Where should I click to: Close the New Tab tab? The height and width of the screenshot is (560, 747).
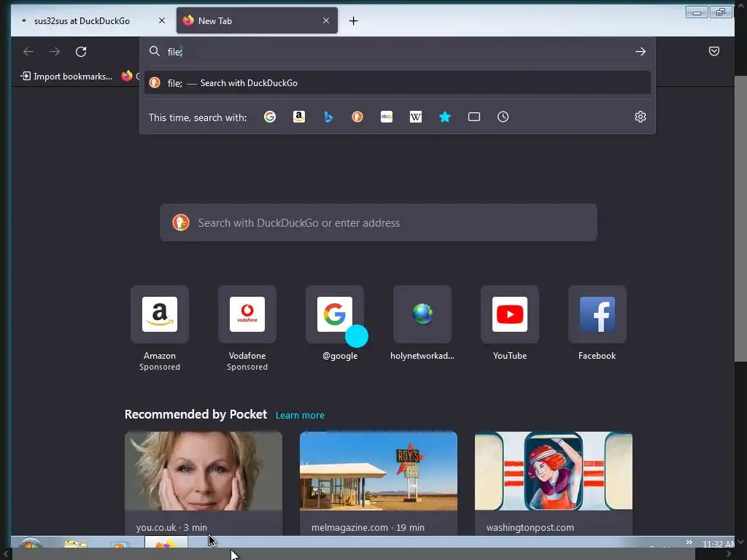[x=326, y=20]
